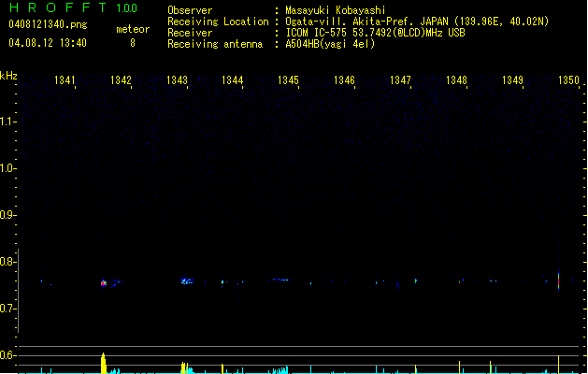Click the 0.8 kHz frequency axis label

7,262
